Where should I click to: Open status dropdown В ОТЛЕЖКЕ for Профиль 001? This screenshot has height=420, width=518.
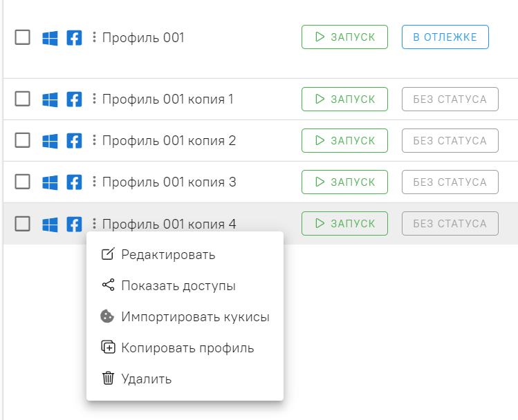coord(445,37)
